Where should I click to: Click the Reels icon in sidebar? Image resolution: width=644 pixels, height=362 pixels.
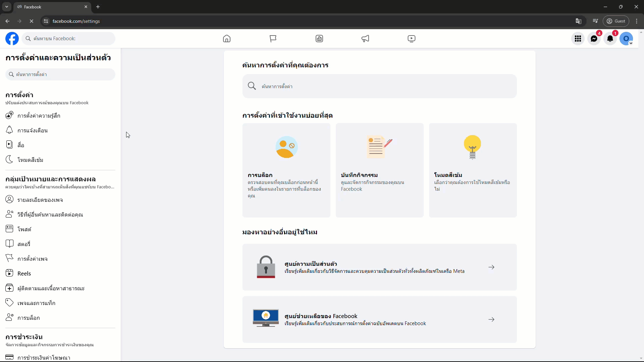pos(9,273)
